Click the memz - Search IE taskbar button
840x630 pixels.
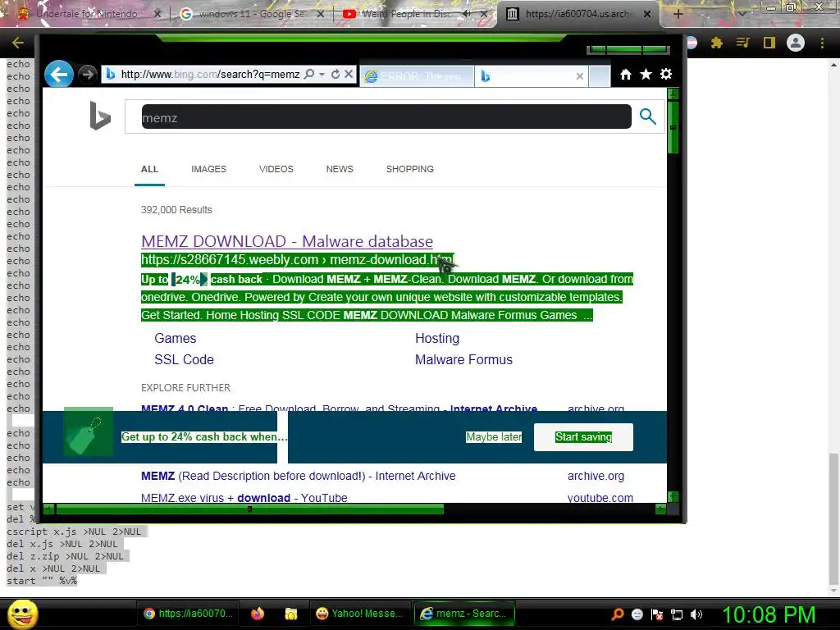coord(464,614)
